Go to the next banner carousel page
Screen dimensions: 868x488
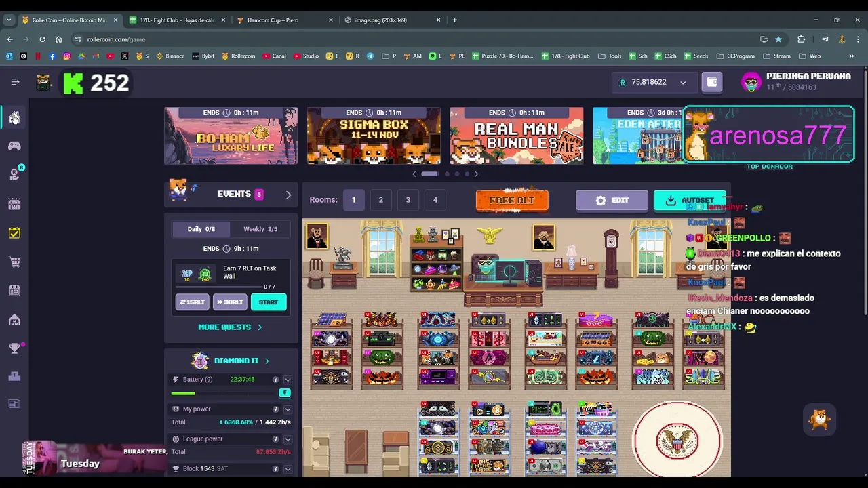476,174
